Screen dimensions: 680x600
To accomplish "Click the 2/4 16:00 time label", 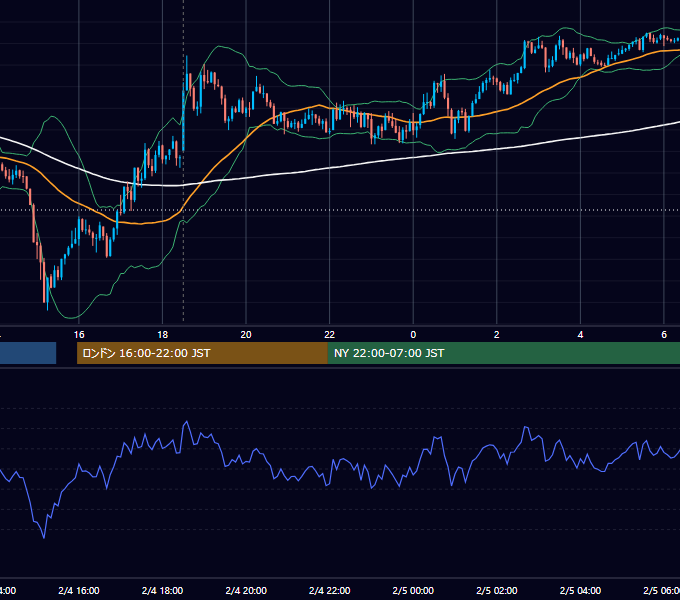I will pos(78,590).
